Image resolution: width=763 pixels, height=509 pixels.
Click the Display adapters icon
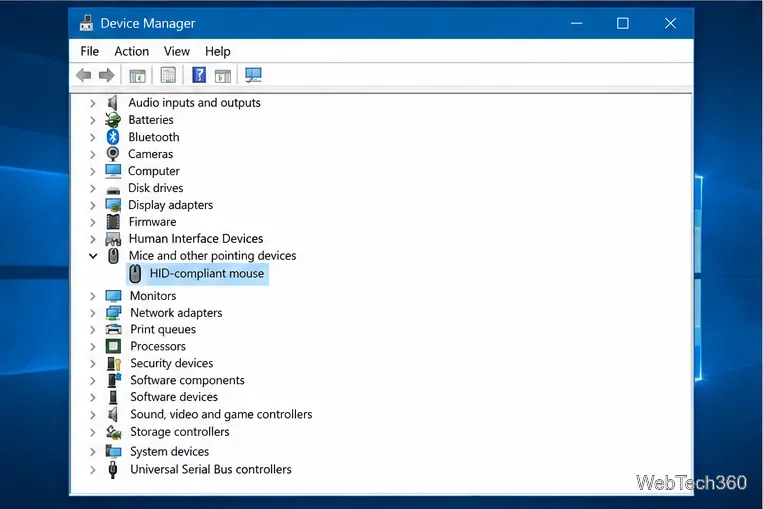coord(113,205)
